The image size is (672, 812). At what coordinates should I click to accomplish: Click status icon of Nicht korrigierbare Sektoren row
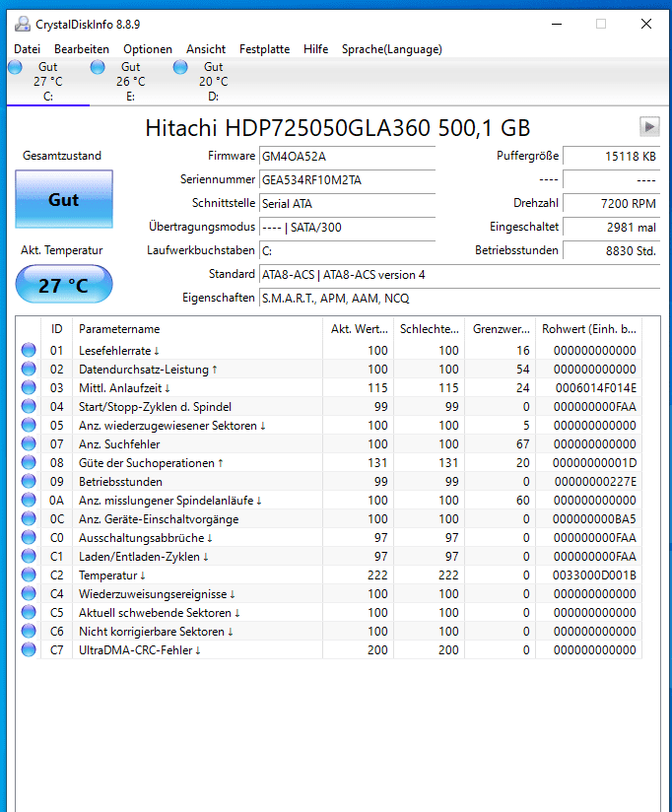[x=29, y=631]
